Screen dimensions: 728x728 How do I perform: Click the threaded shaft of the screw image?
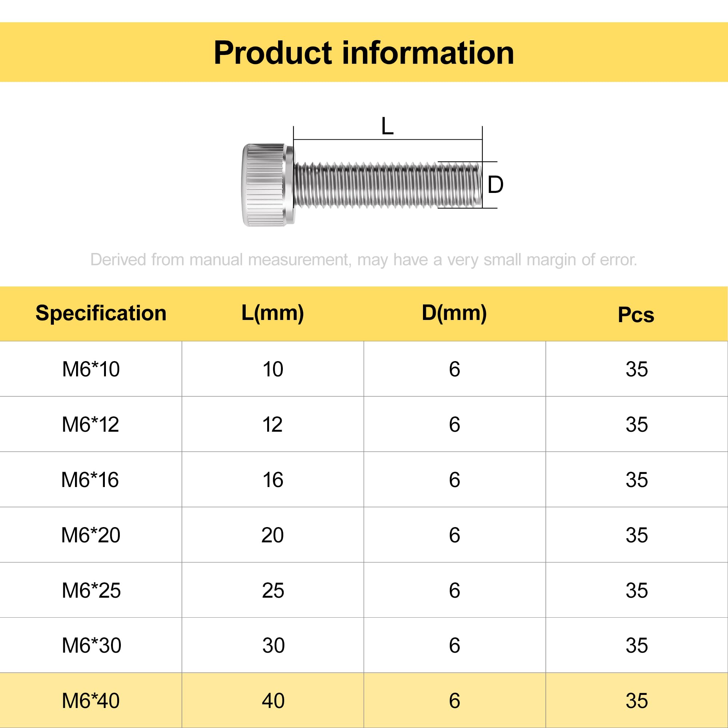(x=388, y=185)
